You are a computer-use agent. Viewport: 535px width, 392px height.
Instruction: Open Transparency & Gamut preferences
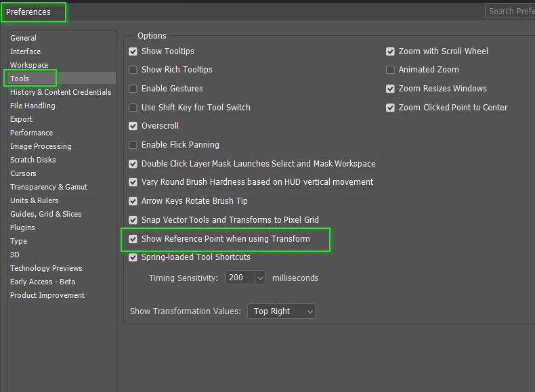coord(49,187)
